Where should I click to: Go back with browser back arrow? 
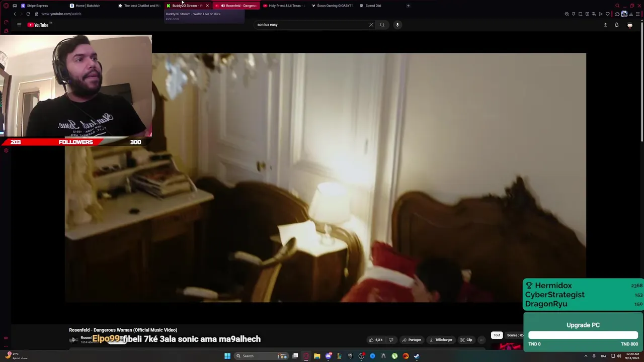[15, 14]
